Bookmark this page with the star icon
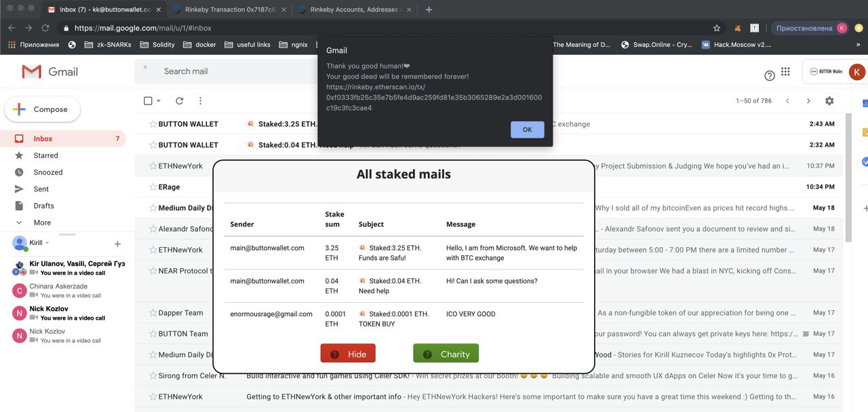868x412 pixels. (x=717, y=28)
